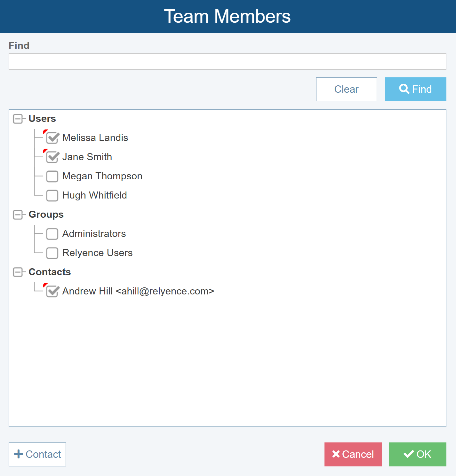Viewport: 456px width, 476px height.
Task: Collapse the Groups tree node
Action: (18, 215)
